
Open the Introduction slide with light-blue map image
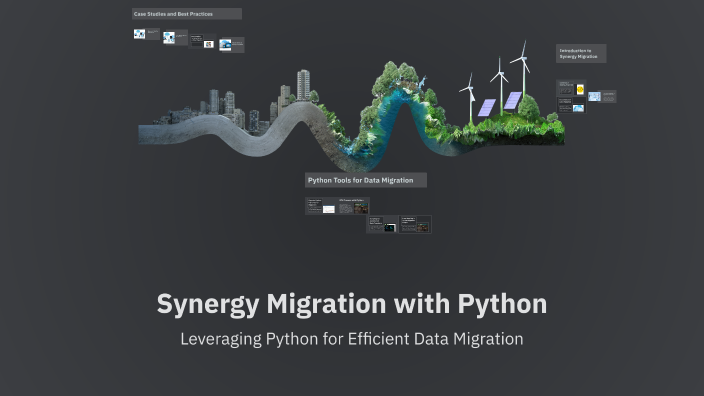click(x=602, y=97)
